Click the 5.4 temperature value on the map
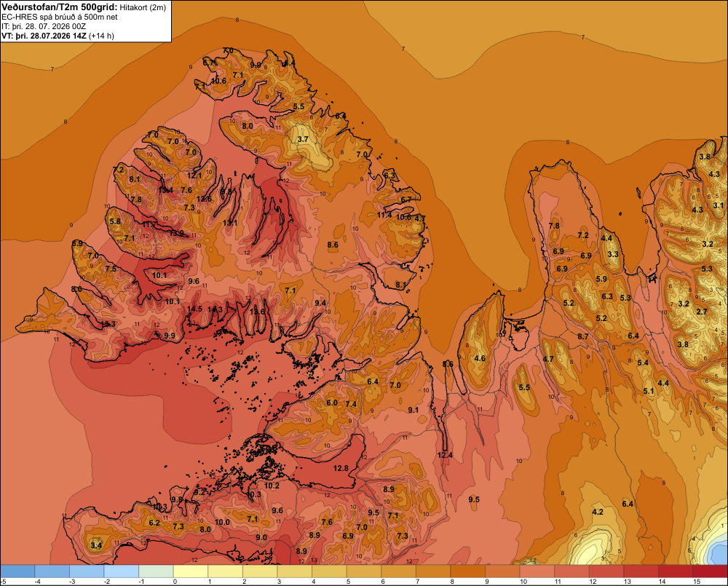 coord(643,363)
